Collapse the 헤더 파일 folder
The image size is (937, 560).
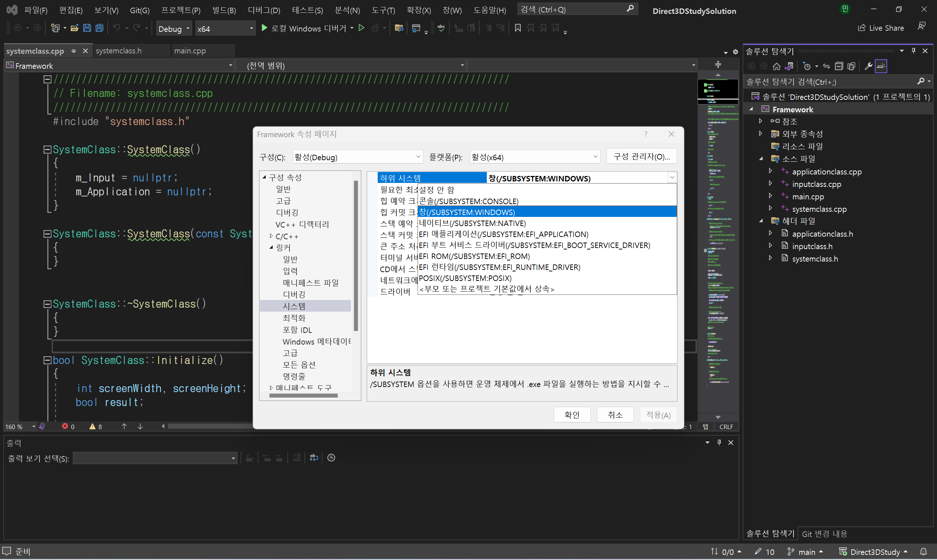click(x=761, y=221)
